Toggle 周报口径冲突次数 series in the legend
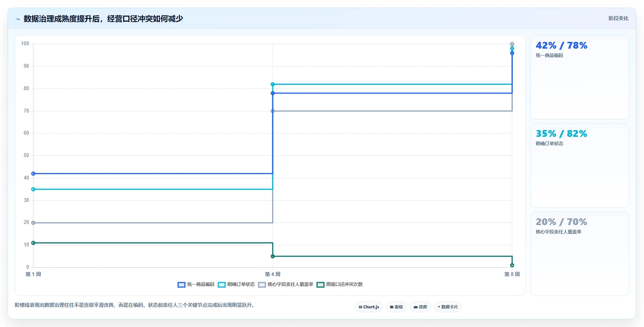Screen dimensions: 644x327 pos(339,284)
